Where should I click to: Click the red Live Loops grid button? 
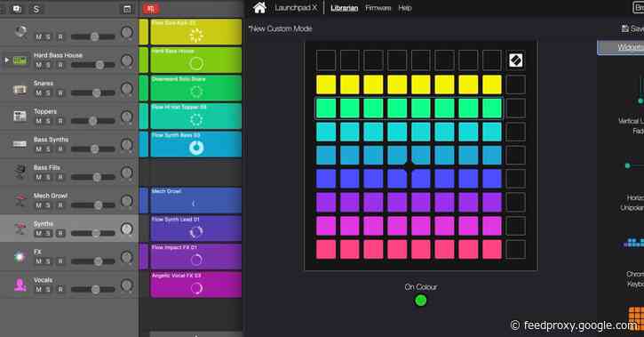tap(151, 9)
